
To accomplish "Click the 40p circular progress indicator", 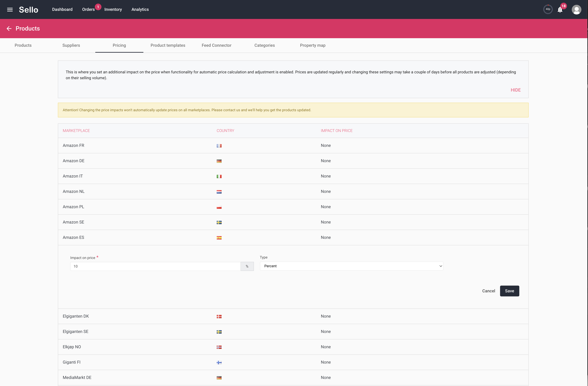I will [x=548, y=9].
